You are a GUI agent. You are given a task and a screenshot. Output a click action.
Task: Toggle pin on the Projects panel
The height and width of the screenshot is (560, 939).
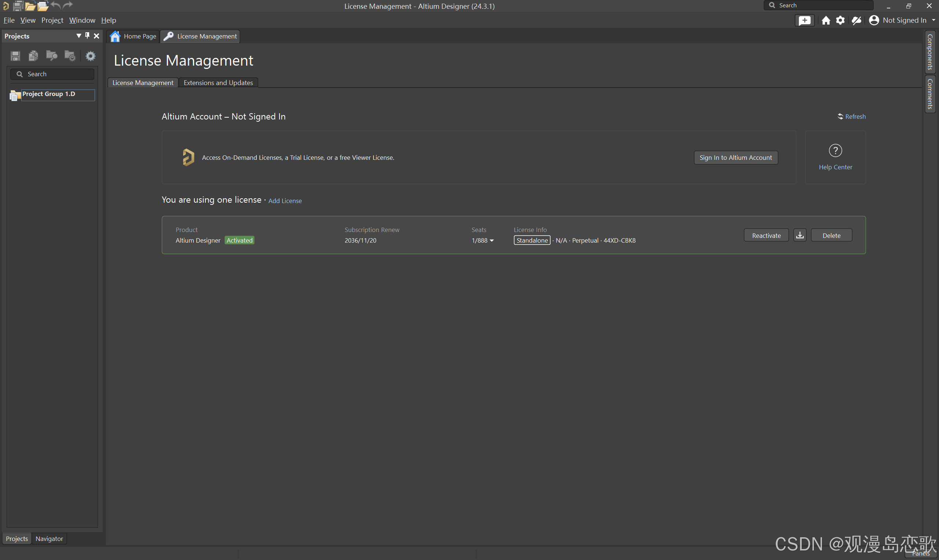click(87, 36)
